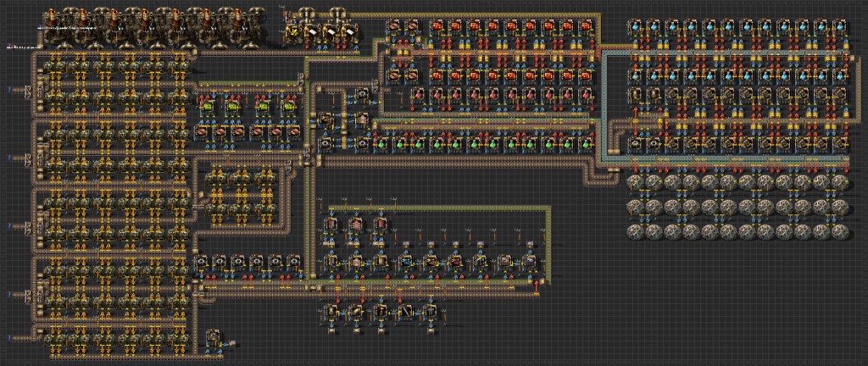Select the red-icon assembler in mall row
The image size is (868, 366).
coord(455,261)
